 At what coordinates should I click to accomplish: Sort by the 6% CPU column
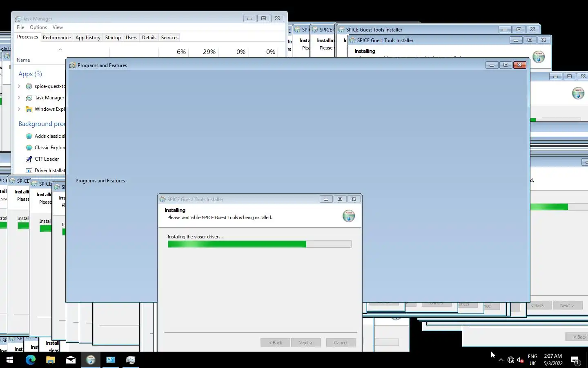pyautogui.click(x=181, y=52)
